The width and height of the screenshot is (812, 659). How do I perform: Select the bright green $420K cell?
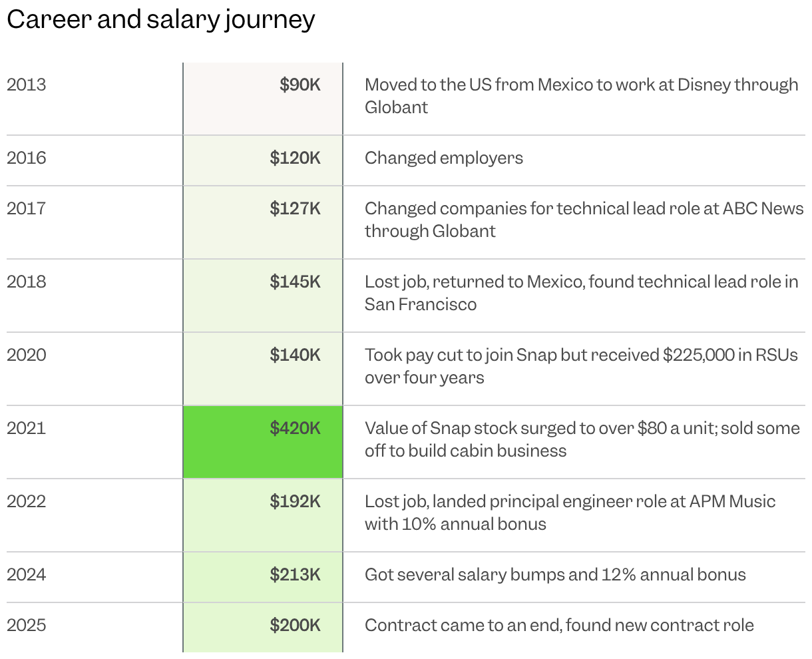pos(263,442)
